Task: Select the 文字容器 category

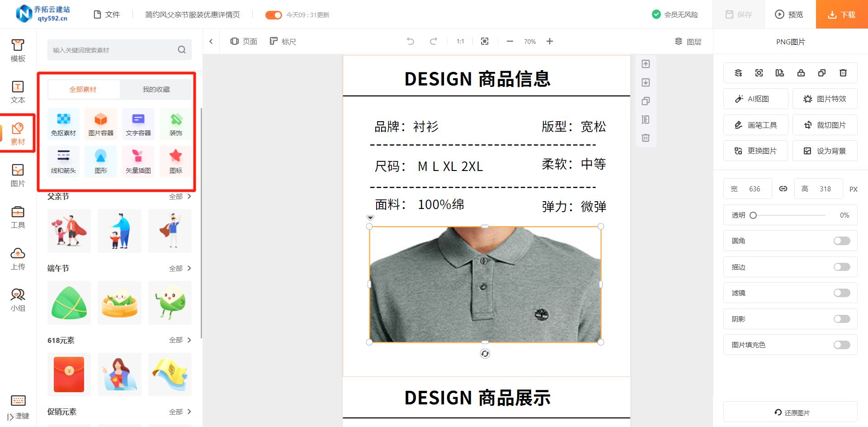Action: pos(138,123)
